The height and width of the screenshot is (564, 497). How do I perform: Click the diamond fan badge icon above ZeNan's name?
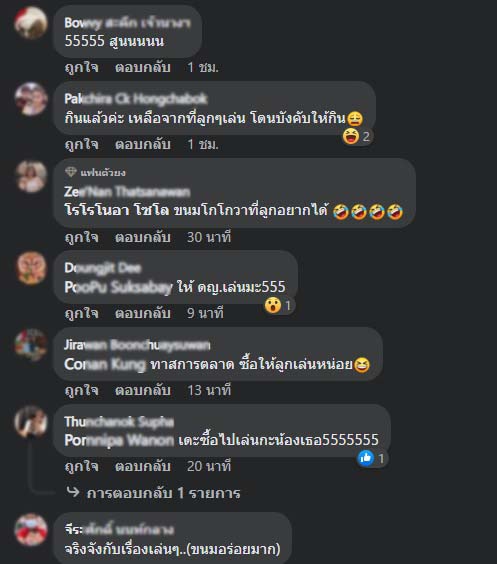(x=70, y=172)
